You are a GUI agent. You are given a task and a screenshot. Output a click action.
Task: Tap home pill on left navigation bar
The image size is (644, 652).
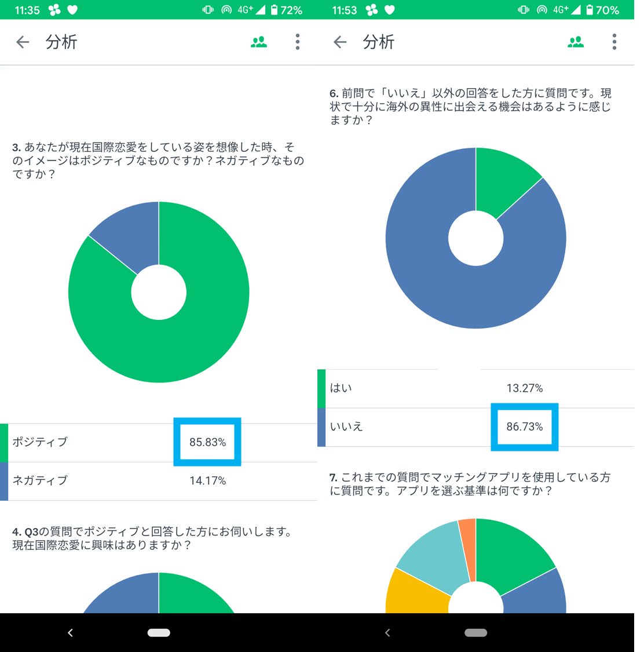159,633
